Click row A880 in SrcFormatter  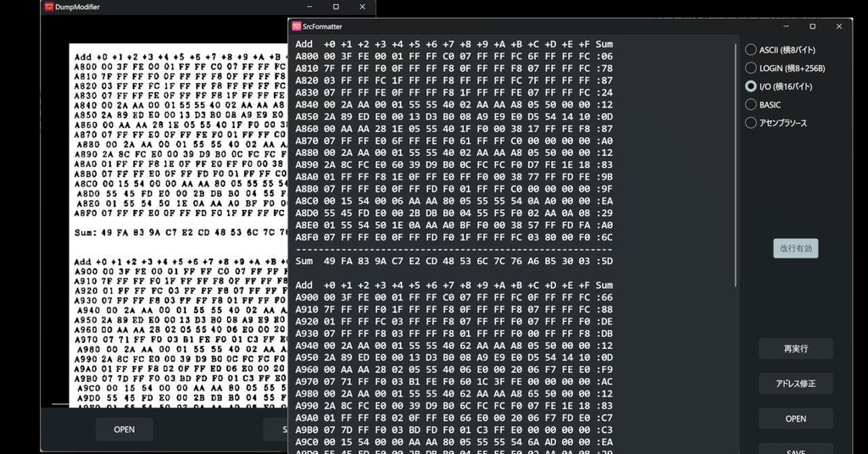pos(454,152)
